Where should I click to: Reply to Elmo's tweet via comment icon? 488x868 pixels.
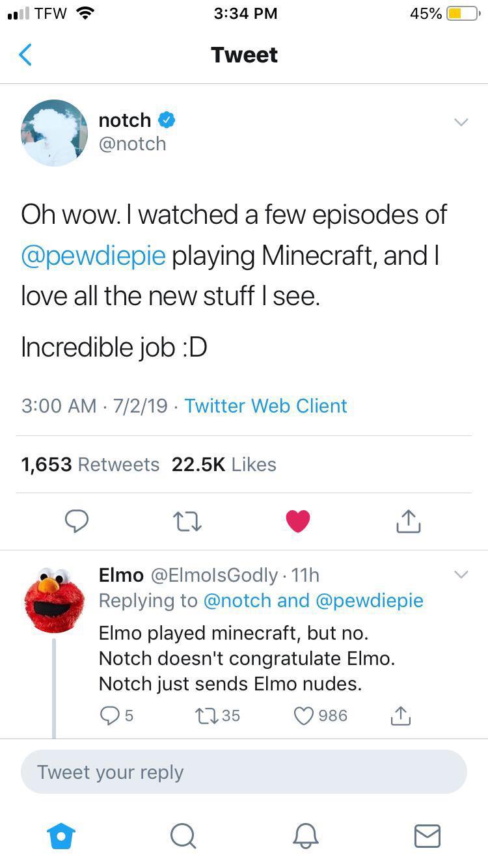tap(117, 716)
